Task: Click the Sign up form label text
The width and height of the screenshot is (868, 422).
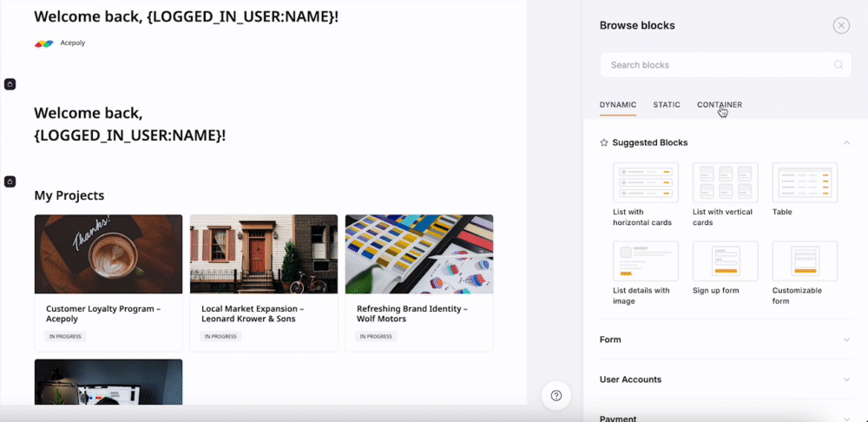Action: click(716, 291)
